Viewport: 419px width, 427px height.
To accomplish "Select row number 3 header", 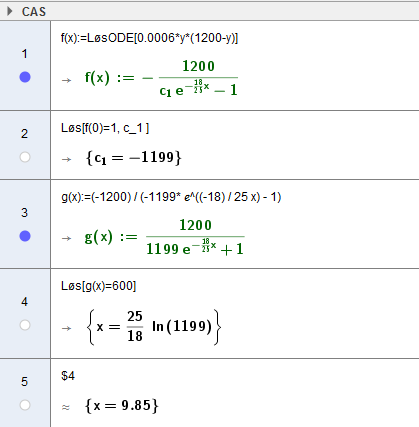I will (x=25, y=213).
